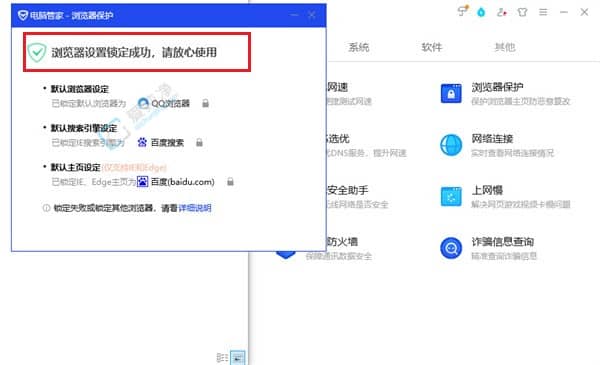Open the 上网慢 tool icon

point(451,197)
